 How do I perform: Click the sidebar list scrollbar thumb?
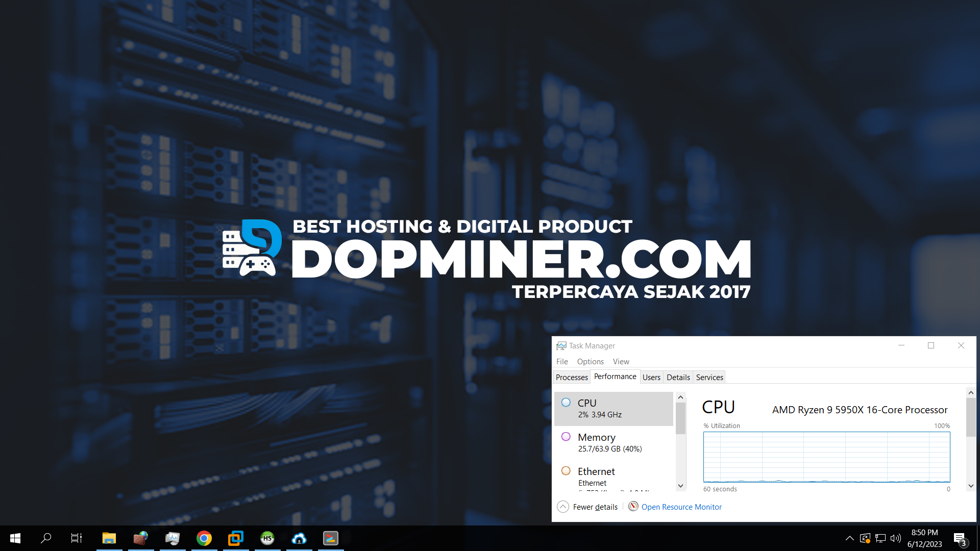point(680,418)
